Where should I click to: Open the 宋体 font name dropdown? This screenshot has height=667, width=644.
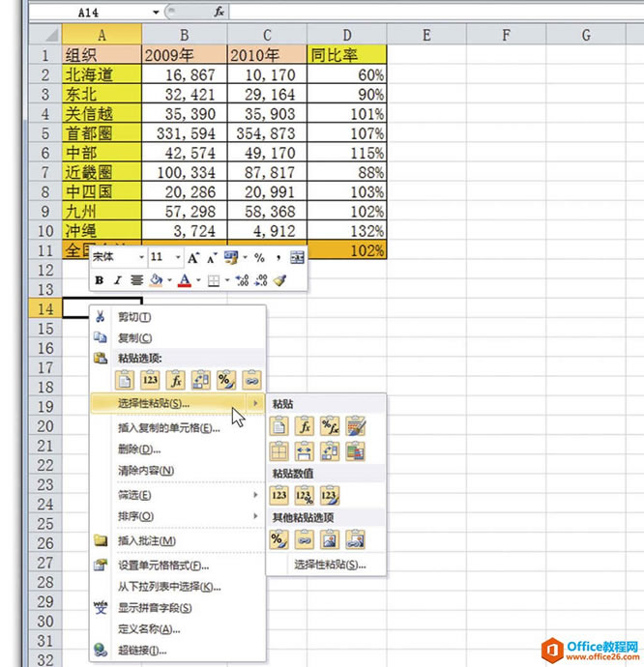pyautogui.click(x=141, y=257)
